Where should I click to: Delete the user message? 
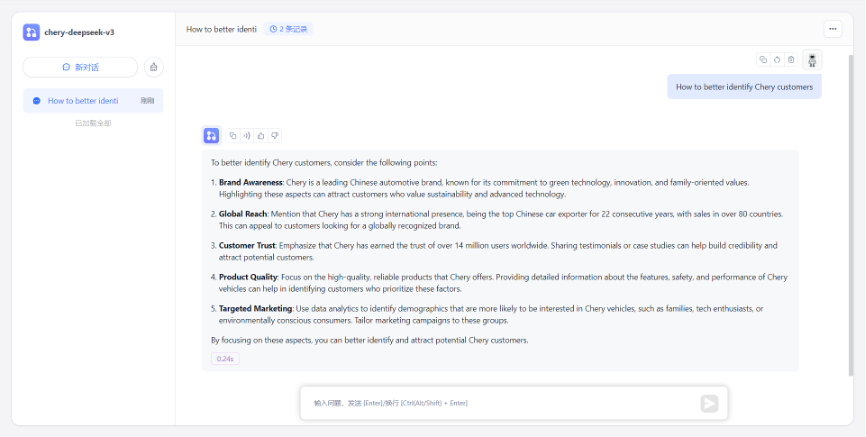pyautogui.click(x=791, y=60)
